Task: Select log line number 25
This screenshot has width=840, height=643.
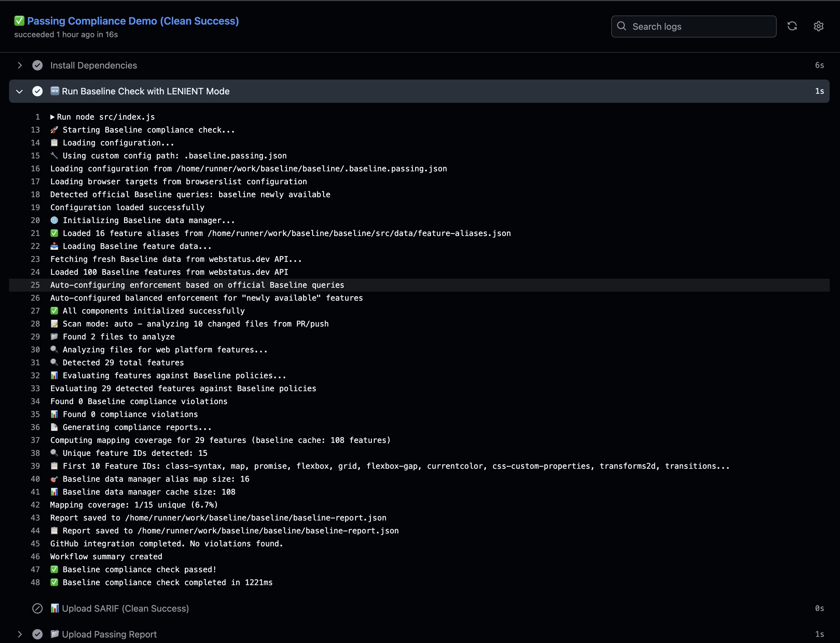Action: [35, 285]
